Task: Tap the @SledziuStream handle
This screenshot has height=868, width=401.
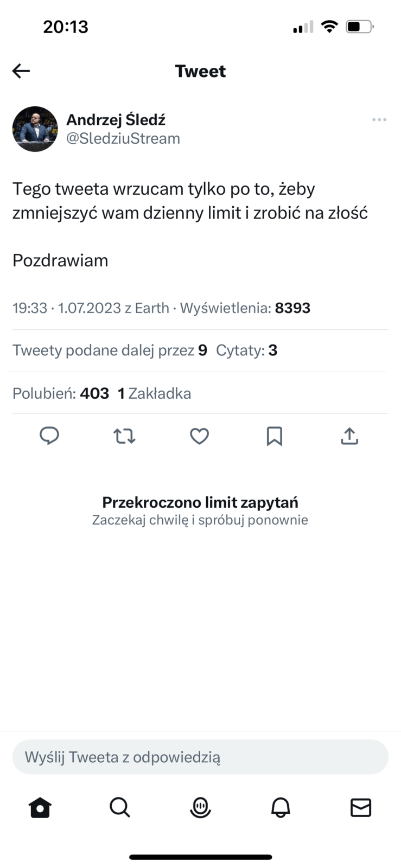Action: (123, 138)
